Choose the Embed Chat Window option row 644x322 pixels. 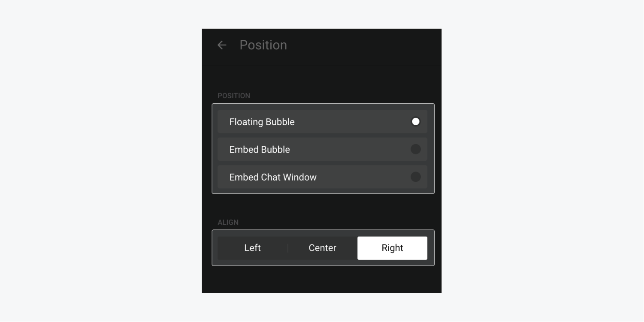click(x=323, y=177)
